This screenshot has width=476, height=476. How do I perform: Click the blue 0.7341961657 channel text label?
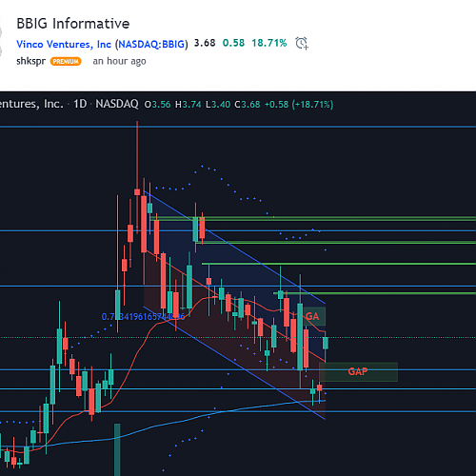tap(143, 317)
